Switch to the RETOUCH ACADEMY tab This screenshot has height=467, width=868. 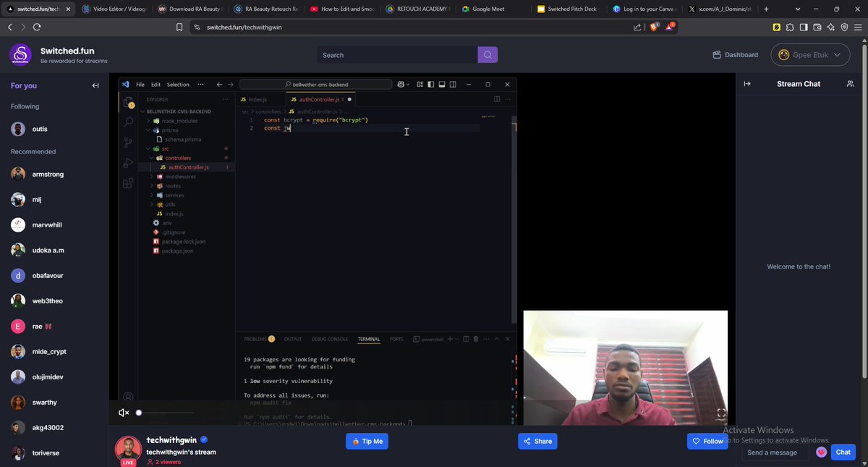tap(417, 9)
